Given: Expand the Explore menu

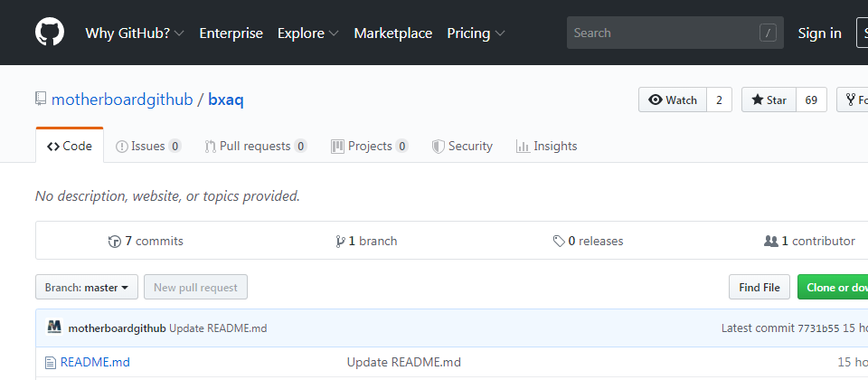Looking at the screenshot, I should (x=307, y=33).
